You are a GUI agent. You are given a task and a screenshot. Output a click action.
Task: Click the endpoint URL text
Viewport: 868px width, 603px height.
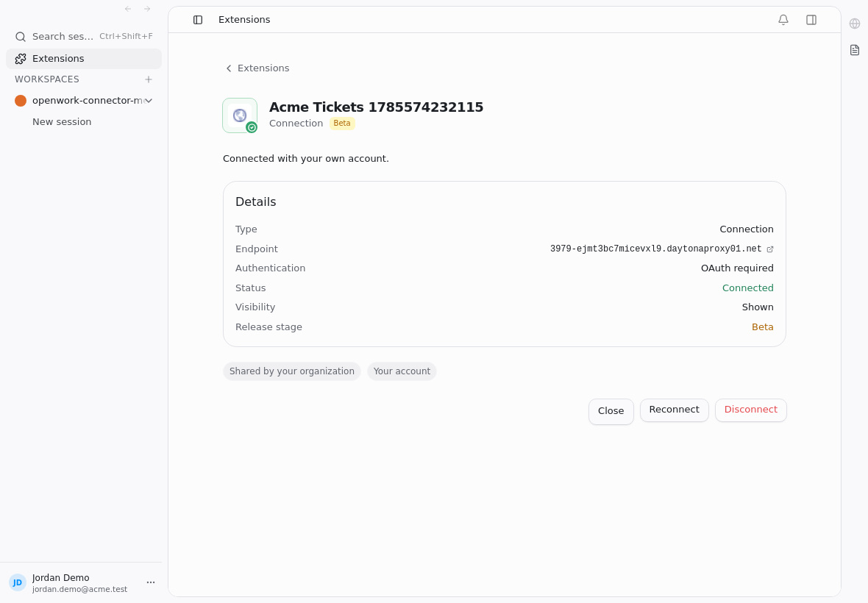pyautogui.click(x=655, y=249)
